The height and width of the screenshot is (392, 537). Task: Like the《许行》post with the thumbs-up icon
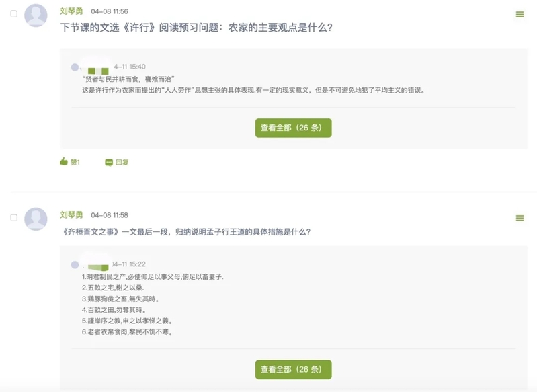click(x=64, y=162)
